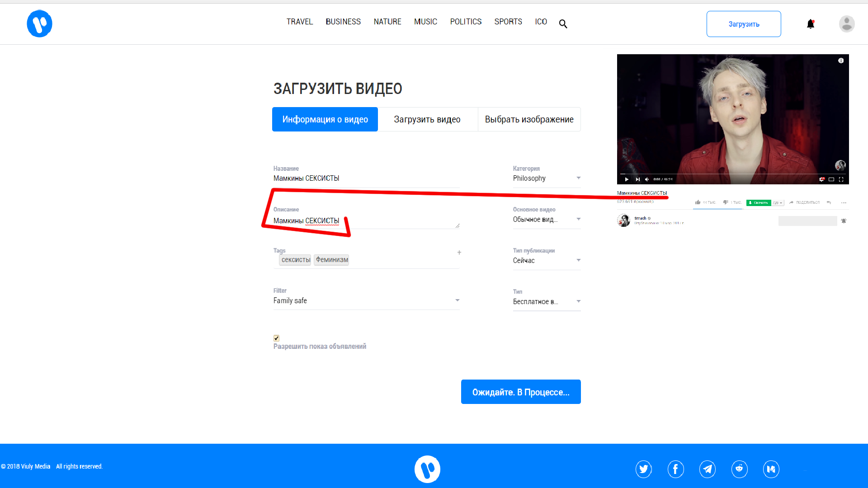Open the user profile avatar

tap(846, 24)
